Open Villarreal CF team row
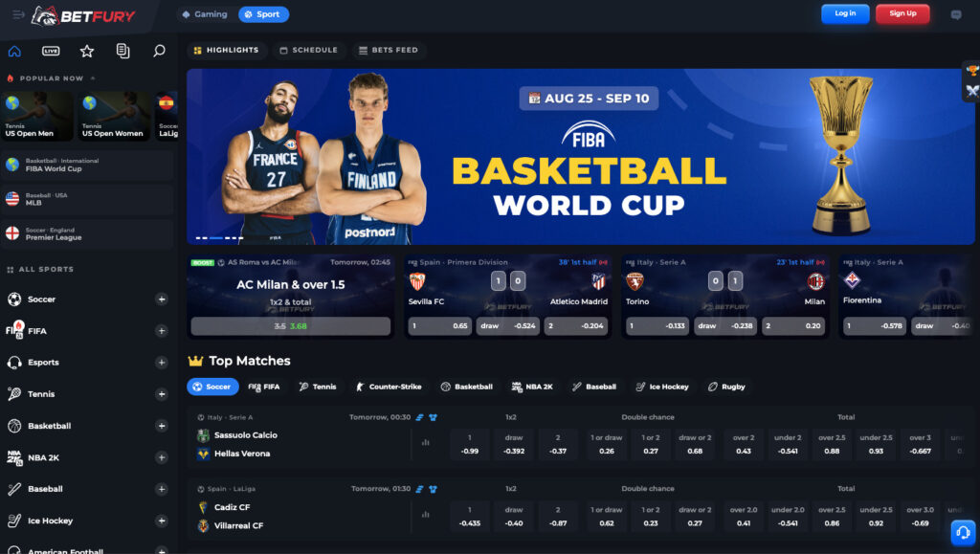 238,526
